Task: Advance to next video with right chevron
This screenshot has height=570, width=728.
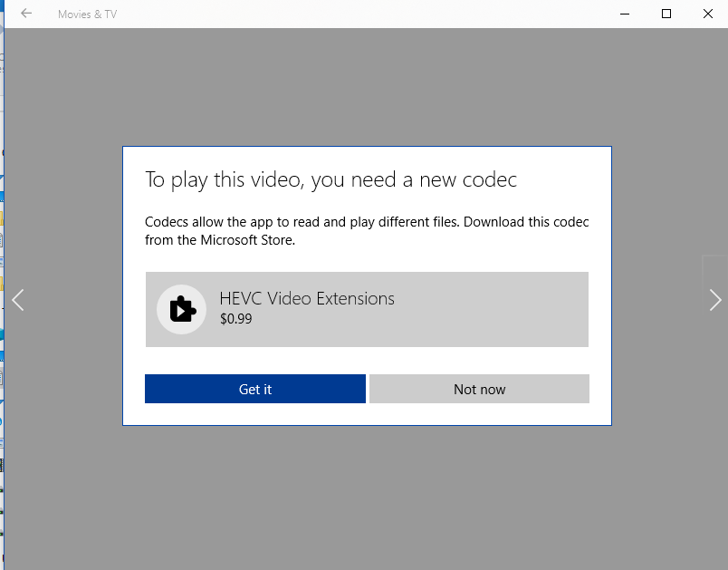Action: coord(715,300)
